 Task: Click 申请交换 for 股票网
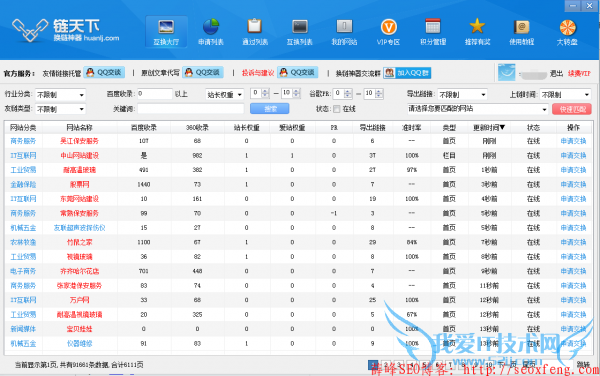[x=573, y=184]
